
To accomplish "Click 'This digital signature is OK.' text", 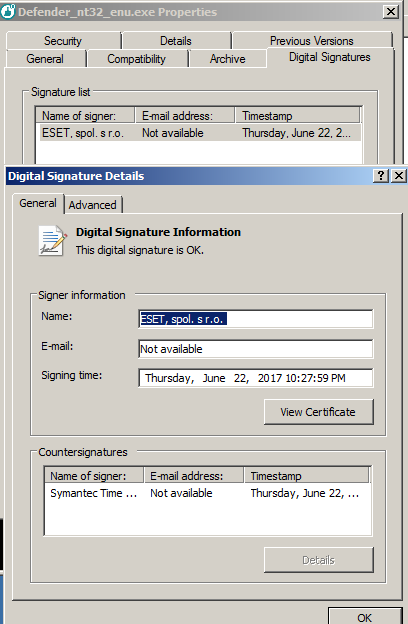I will coord(140,250).
